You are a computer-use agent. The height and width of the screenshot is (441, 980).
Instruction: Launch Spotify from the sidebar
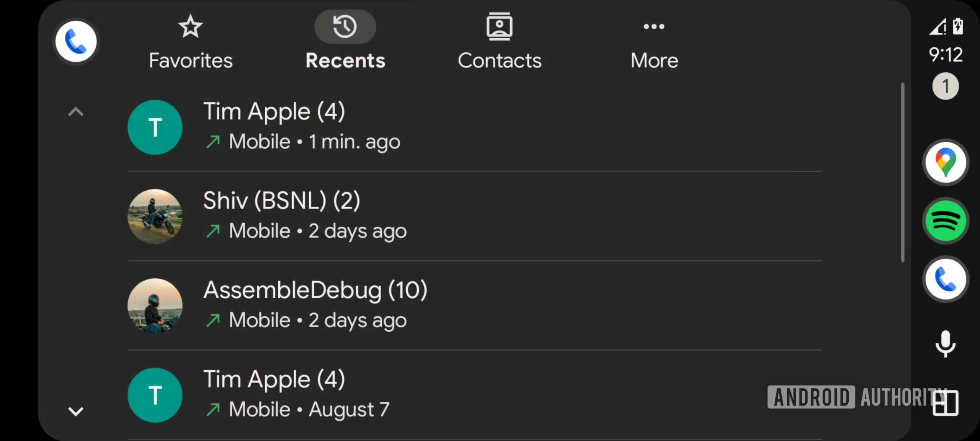tap(946, 220)
